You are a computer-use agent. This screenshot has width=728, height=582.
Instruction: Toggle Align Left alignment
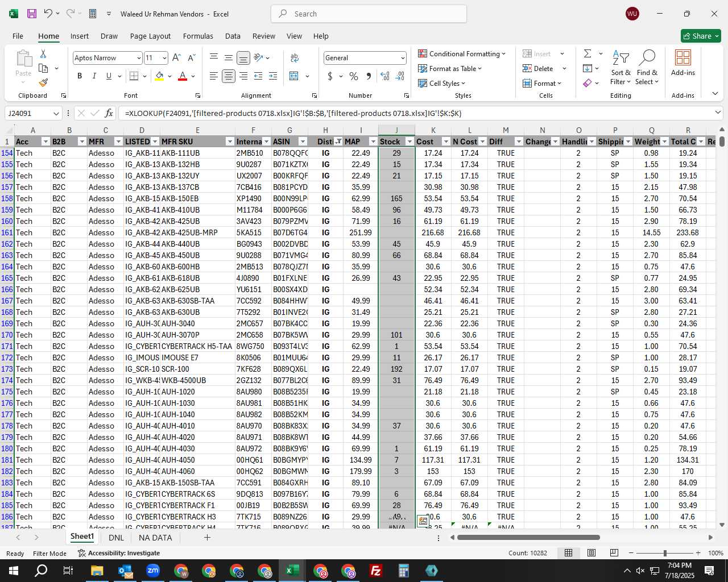point(214,76)
